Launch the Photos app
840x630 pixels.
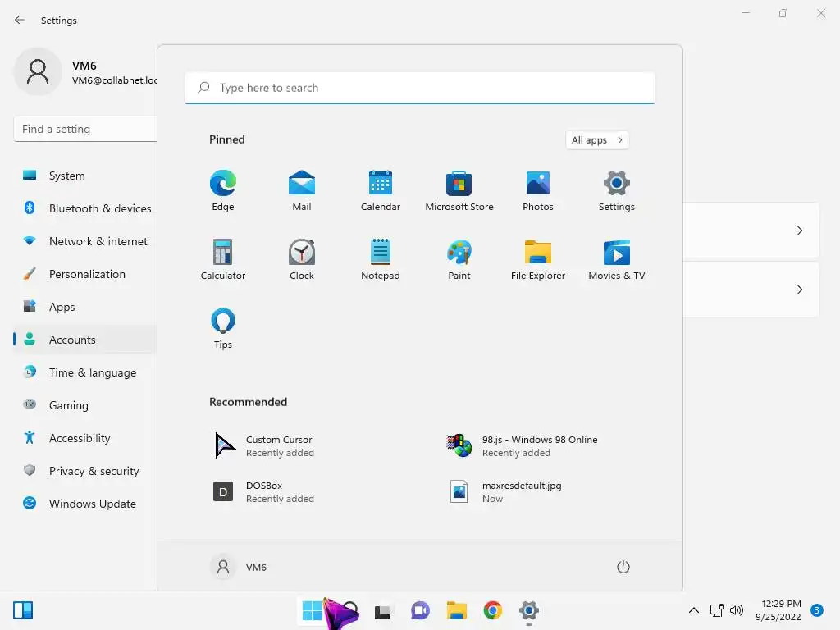pos(538,190)
